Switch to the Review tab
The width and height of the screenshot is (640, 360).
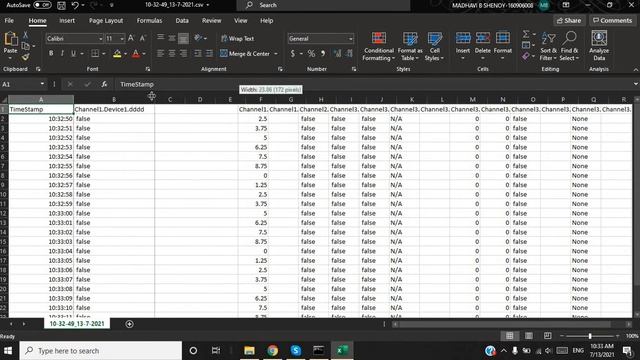pyautogui.click(x=211, y=20)
